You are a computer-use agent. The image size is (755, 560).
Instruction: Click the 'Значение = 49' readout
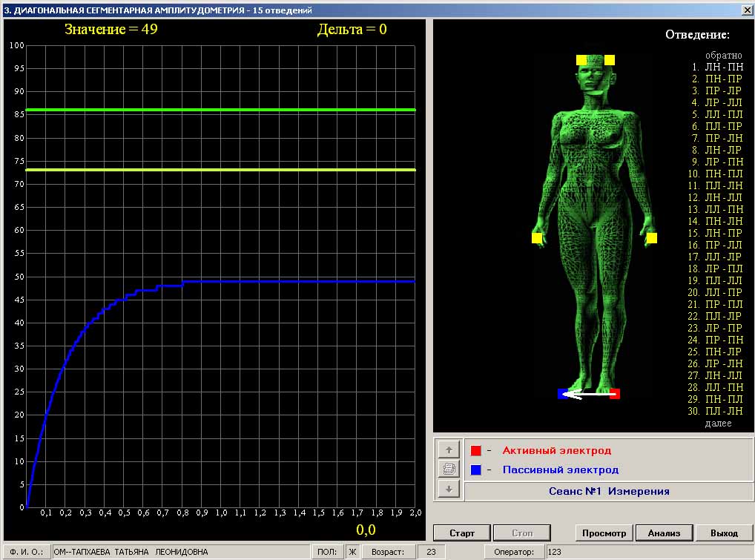click(x=111, y=30)
